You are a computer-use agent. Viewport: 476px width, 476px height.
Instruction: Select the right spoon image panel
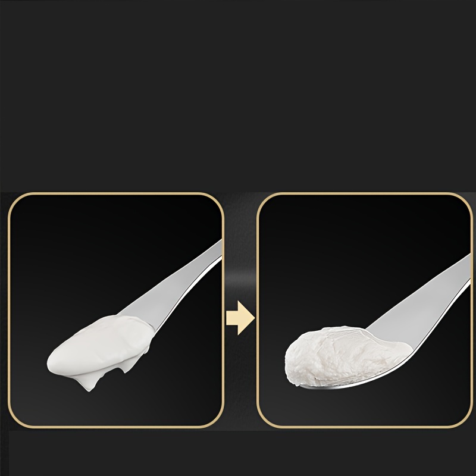[x=365, y=310]
